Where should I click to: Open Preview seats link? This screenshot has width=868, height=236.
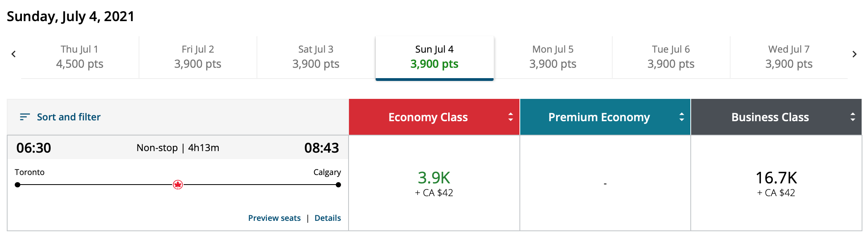point(274,218)
